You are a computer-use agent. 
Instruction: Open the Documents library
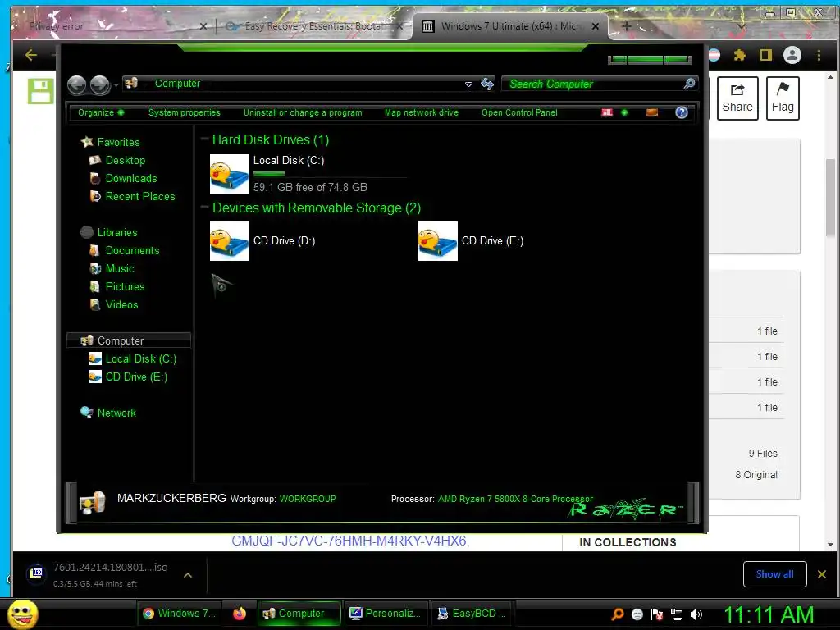[132, 251]
